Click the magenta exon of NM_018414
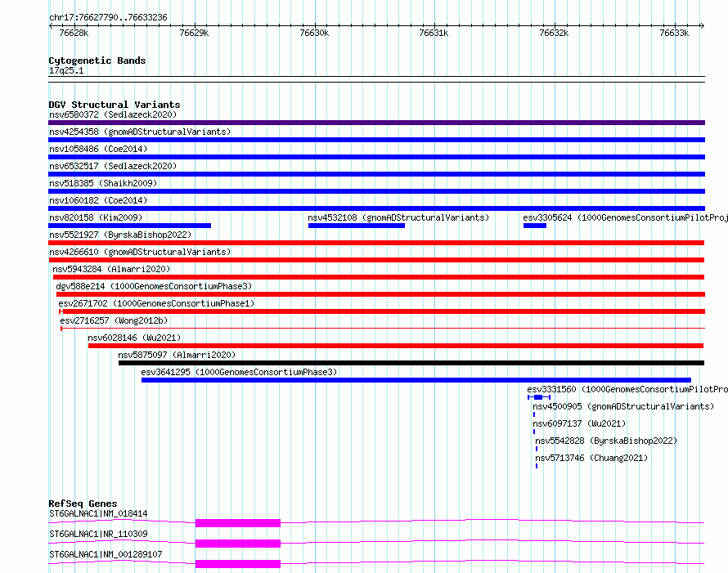The height and width of the screenshot is (573, 728). pos(238,523)
